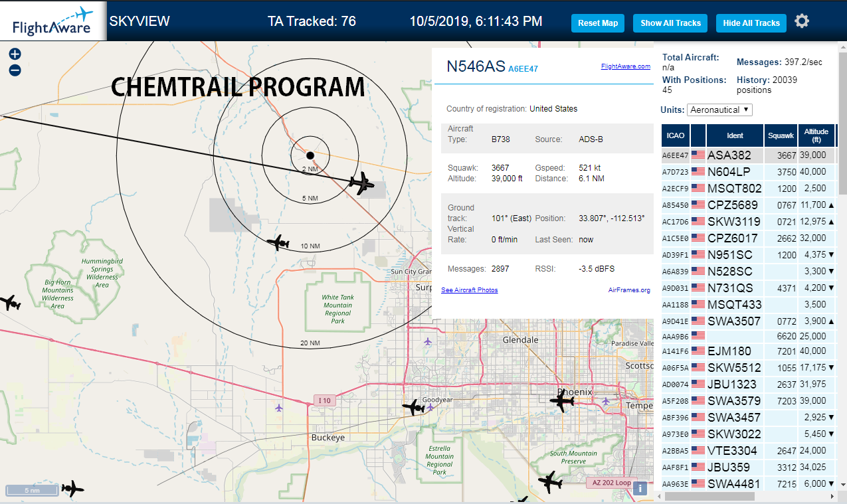Click purple airport marker west of I 10
The height and width of the screenshot is (504, 847).
pos(278,407)
